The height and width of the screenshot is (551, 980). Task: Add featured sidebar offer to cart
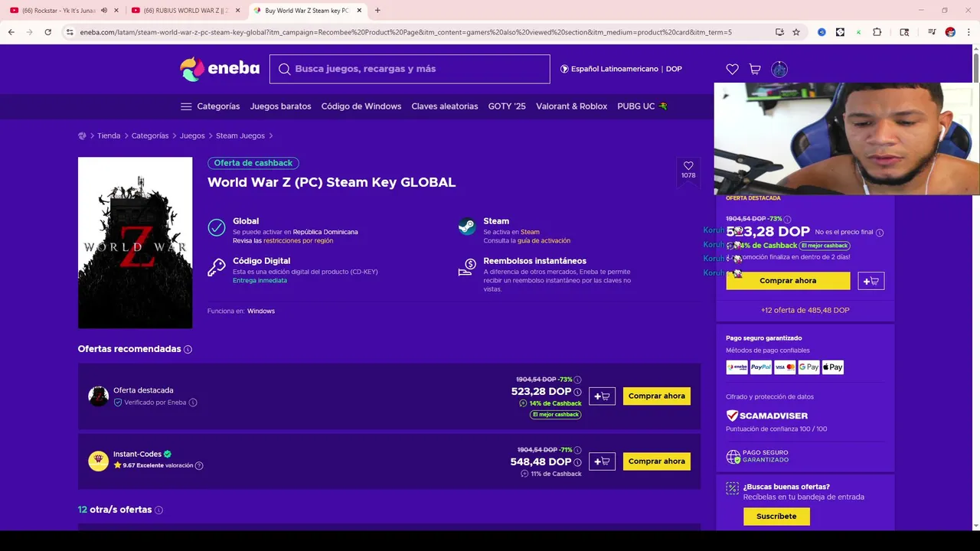pyautogui.click(x=871, y=281)
